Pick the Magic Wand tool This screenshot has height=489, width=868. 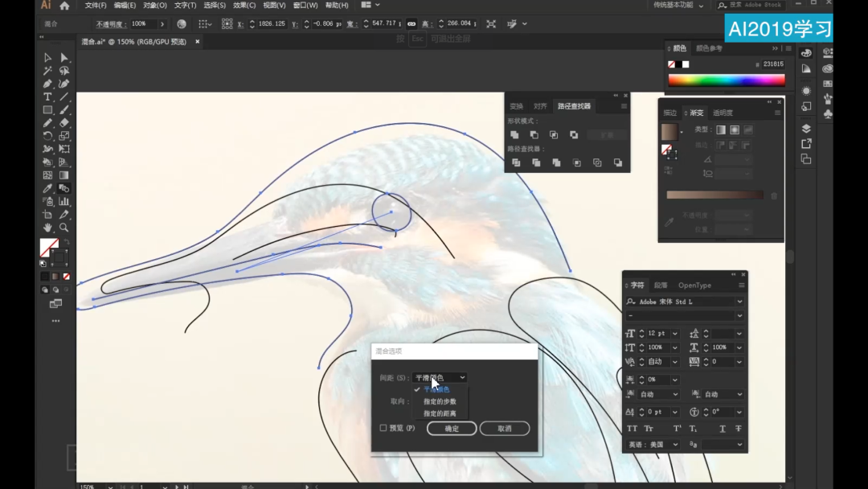(47, 71)
